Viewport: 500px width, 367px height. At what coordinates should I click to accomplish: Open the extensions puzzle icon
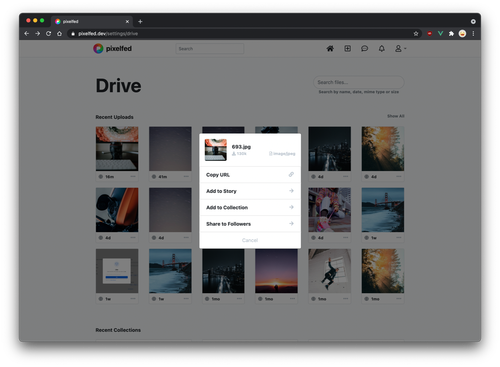[x=451, y=34]
